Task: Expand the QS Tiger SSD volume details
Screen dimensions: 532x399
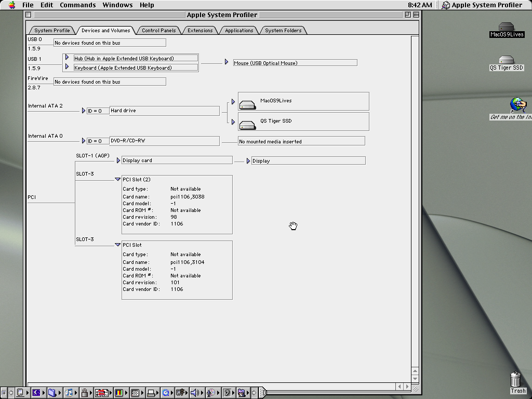Action: pos(233,122)
